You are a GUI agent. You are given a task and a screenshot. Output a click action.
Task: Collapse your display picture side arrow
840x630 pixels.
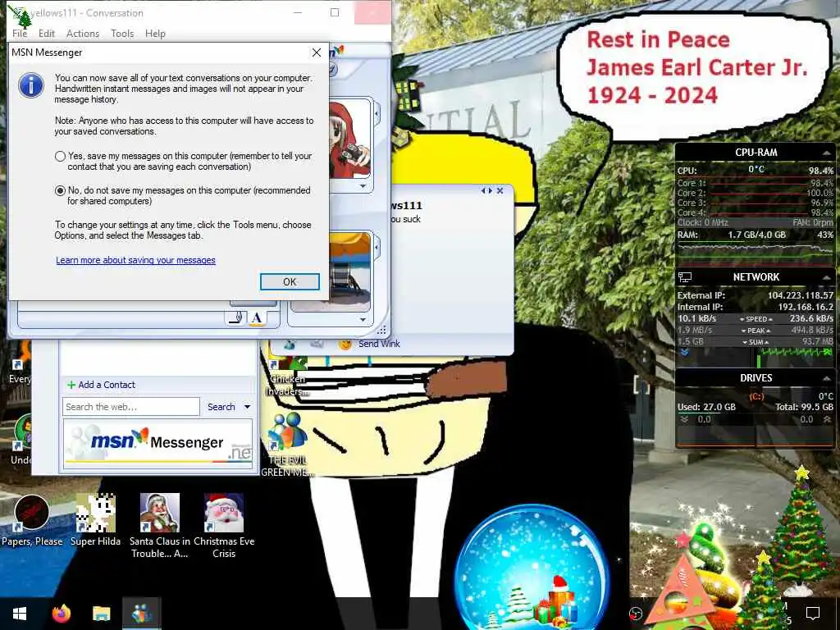click(377, 248)
